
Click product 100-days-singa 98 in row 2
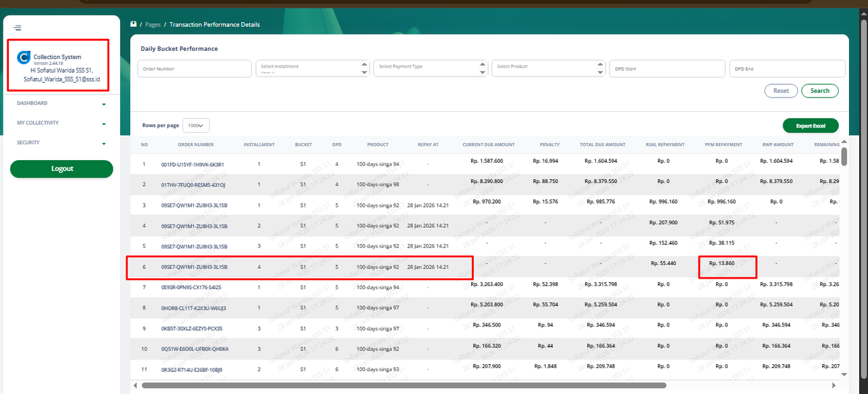[x=378, y=184]
